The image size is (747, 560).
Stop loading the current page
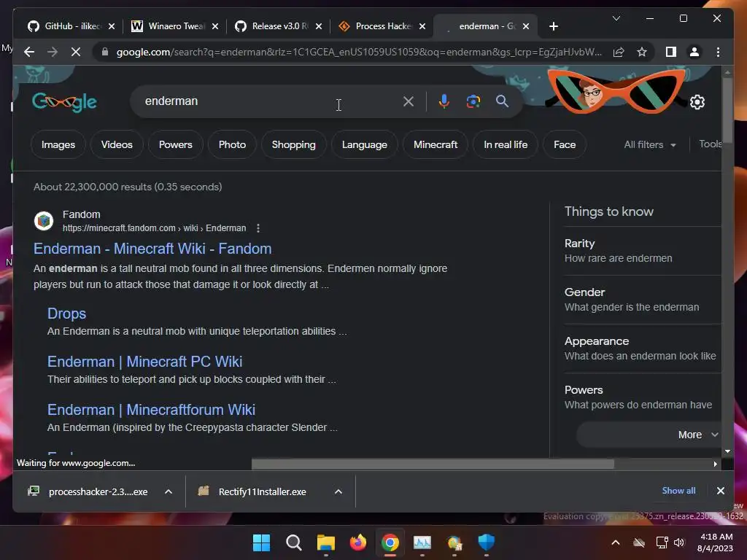coord(76,52)
